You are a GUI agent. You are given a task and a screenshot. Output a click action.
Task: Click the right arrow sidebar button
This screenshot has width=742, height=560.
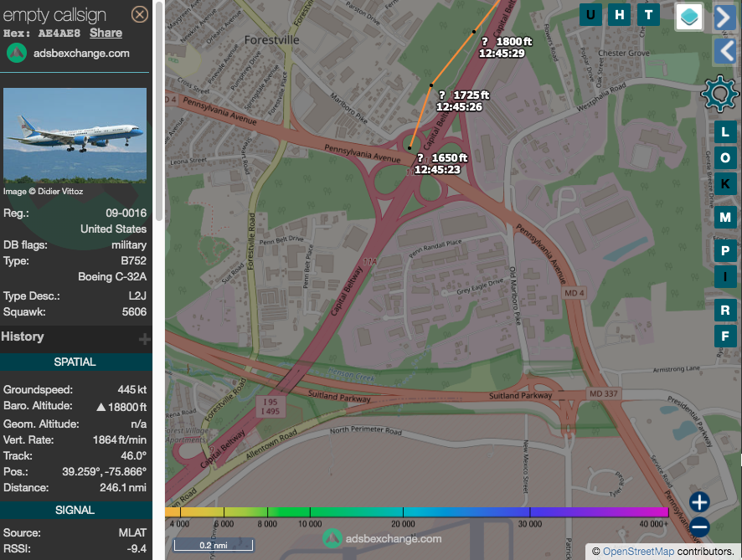pos(724,18)
